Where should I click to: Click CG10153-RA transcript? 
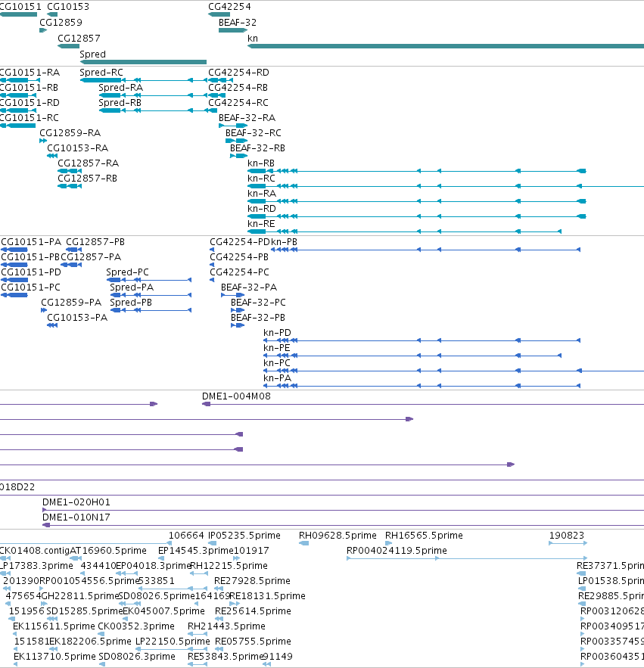tap(52, 156)
